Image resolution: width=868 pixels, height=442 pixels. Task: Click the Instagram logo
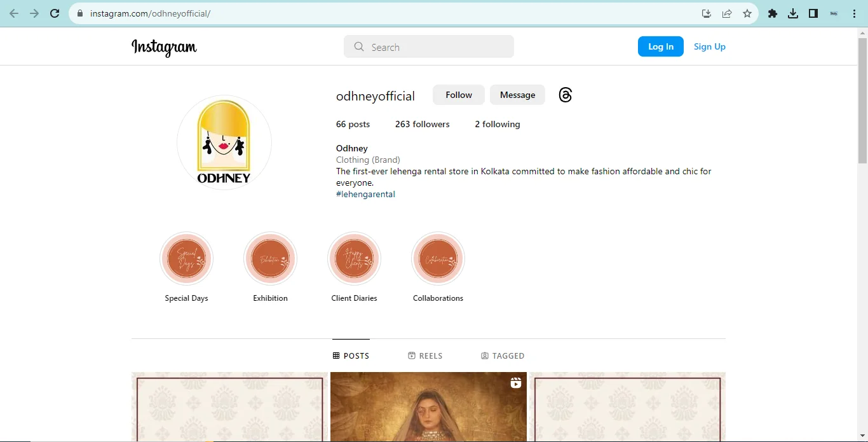point(164,47)
